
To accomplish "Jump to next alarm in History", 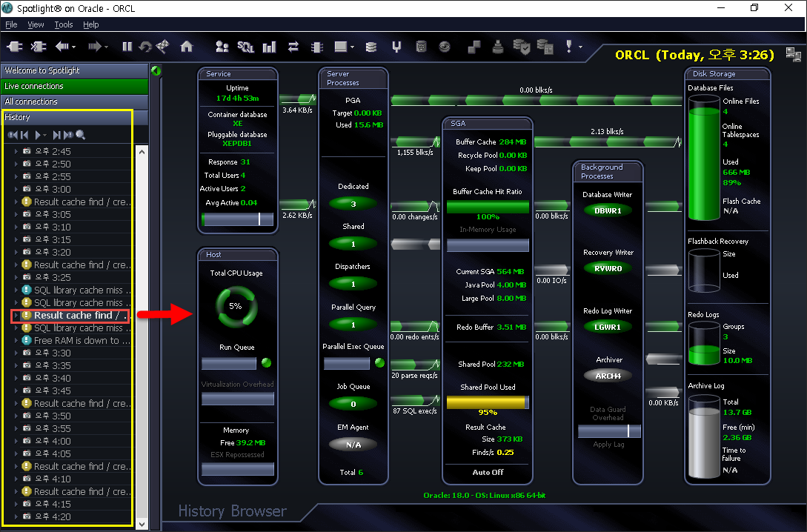I will point(68,135).
